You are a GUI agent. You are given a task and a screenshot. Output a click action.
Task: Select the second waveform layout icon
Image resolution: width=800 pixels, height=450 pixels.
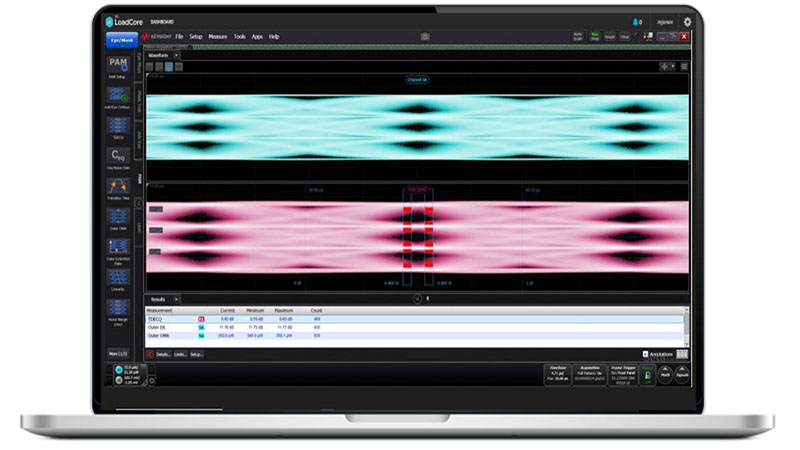point(159,67)
